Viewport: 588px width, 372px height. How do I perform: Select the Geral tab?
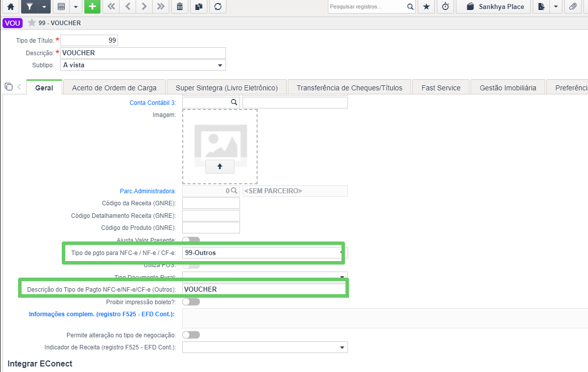pos(44,88)
